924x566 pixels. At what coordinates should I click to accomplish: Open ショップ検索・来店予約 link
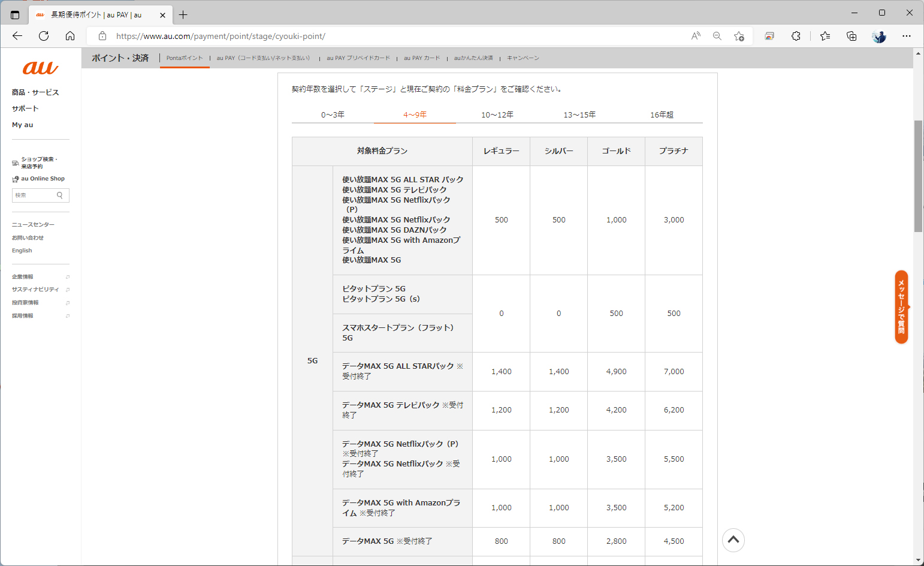(40, 162)
